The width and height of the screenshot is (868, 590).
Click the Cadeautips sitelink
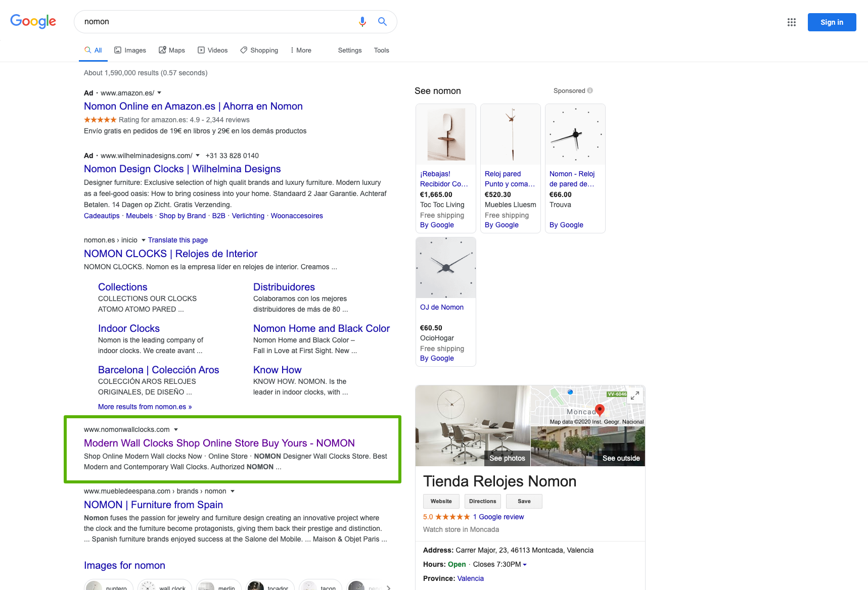(102, 216)
